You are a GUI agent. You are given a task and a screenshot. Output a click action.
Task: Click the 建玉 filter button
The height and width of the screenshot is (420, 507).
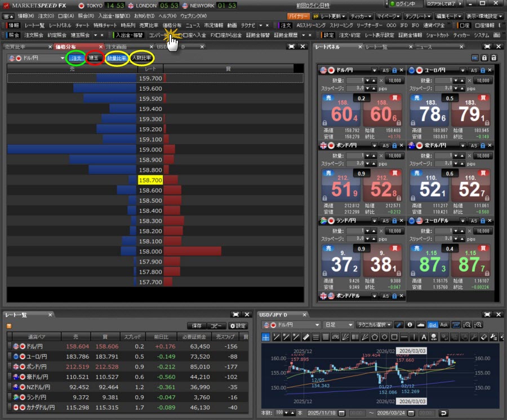pos(95,58)
